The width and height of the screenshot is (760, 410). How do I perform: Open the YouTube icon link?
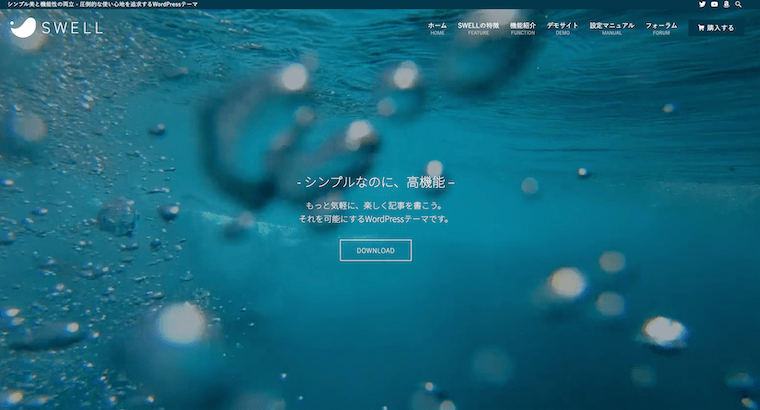point(714,5)
